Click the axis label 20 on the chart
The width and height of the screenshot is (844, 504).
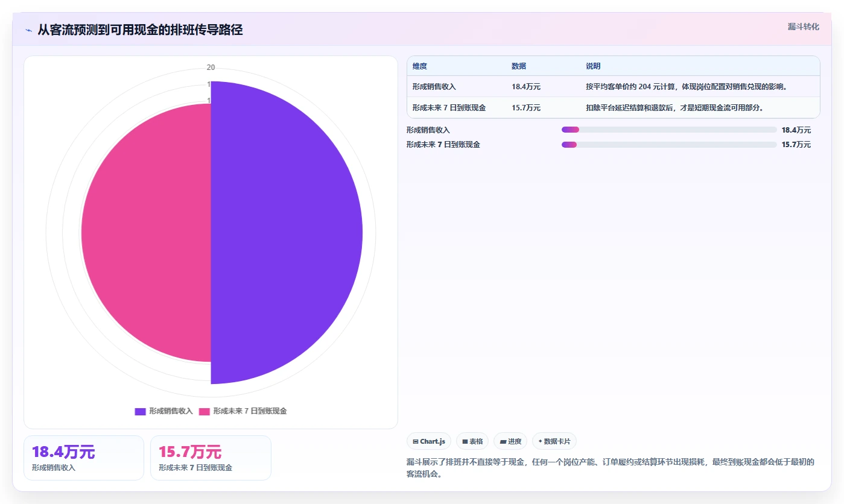[211, 68]
